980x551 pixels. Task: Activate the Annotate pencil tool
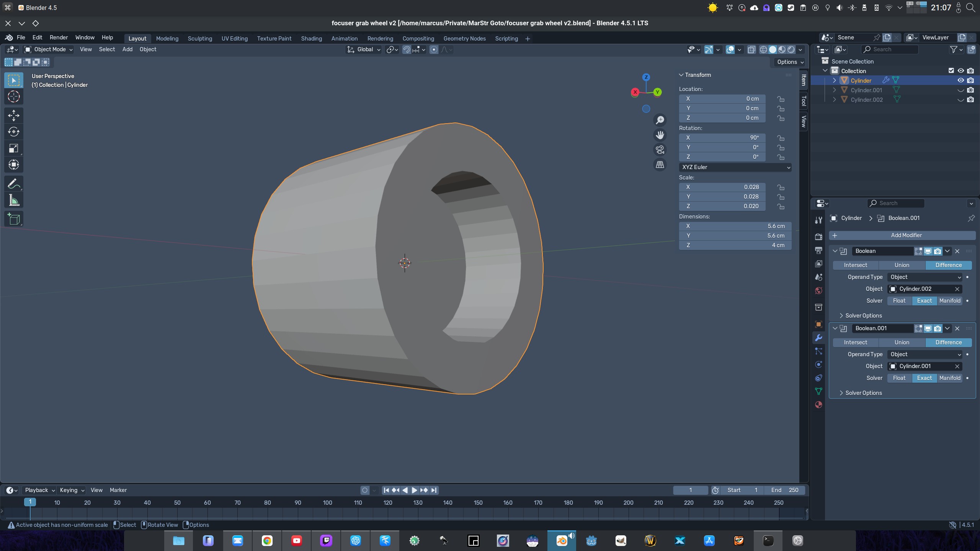click(14, 184)
